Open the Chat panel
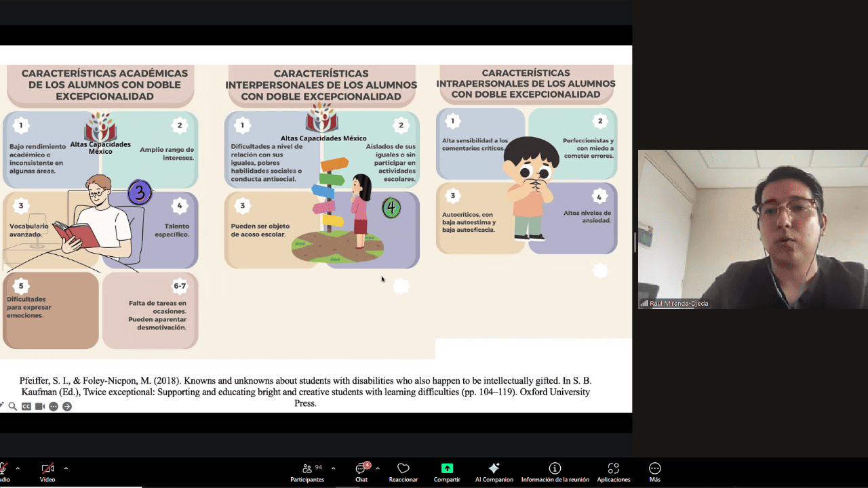The height and width of the screenshot is (488, 868). click(x=361, y=471)
